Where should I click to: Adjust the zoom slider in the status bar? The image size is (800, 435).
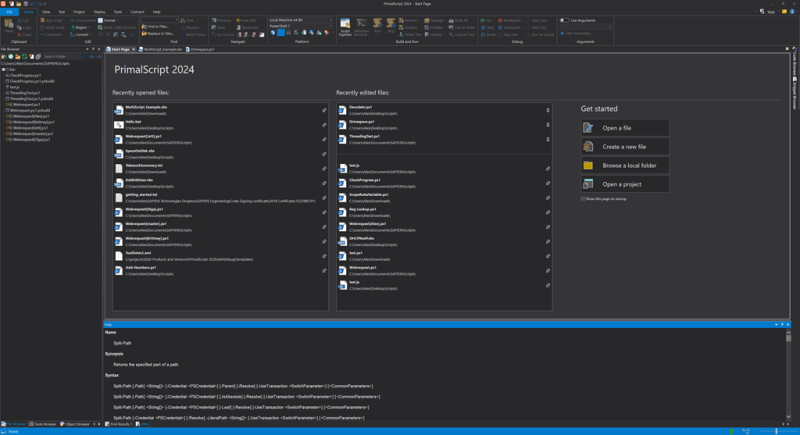point(776,431)
